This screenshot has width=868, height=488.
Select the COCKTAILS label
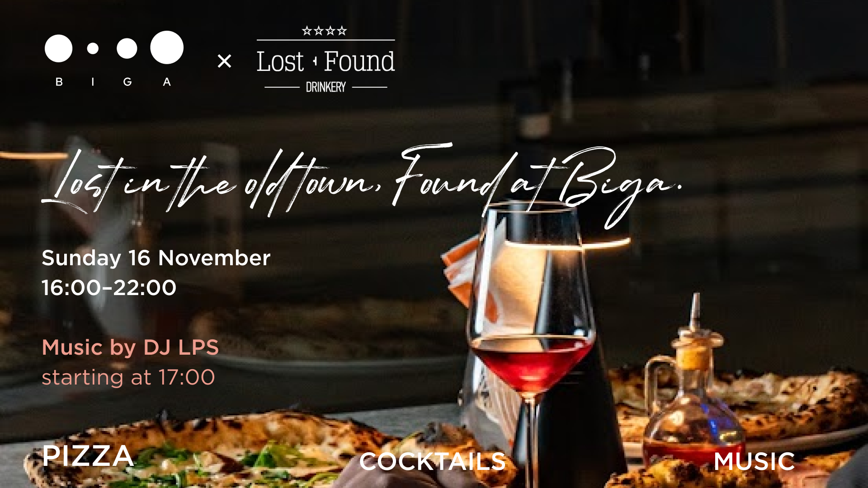coord(432,461)
